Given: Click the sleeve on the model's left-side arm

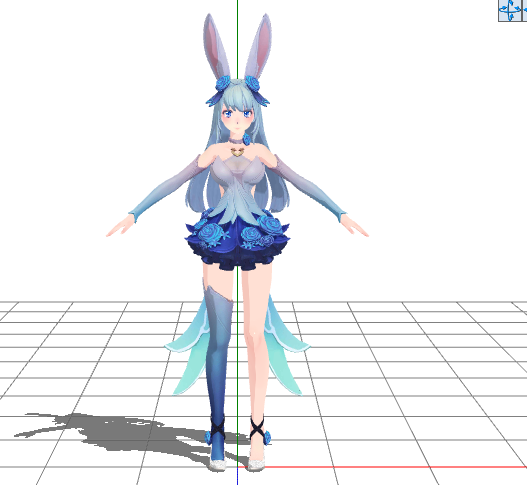Looking at the screenshot, I should [x=165, y=189].
